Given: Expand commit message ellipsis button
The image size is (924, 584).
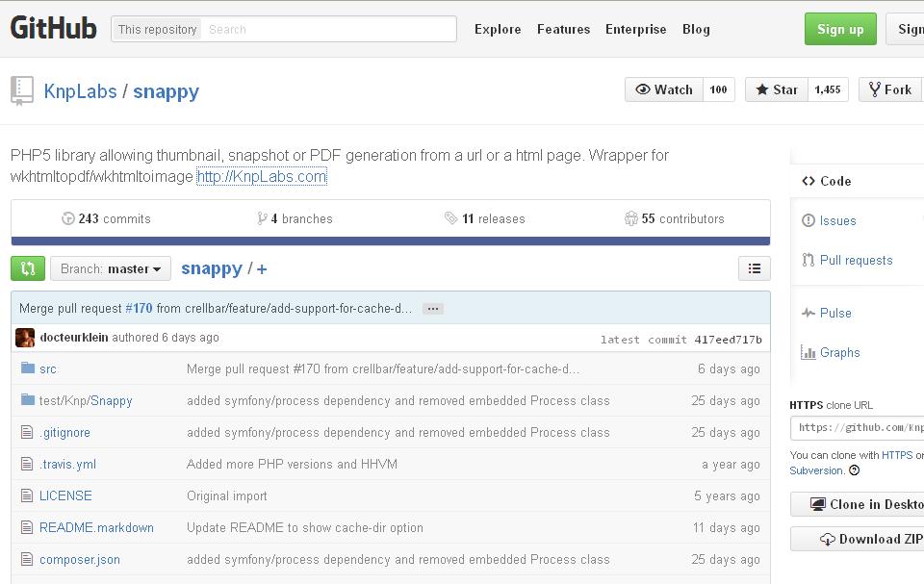Looking at the screenshot, I should tap(432, 309).
